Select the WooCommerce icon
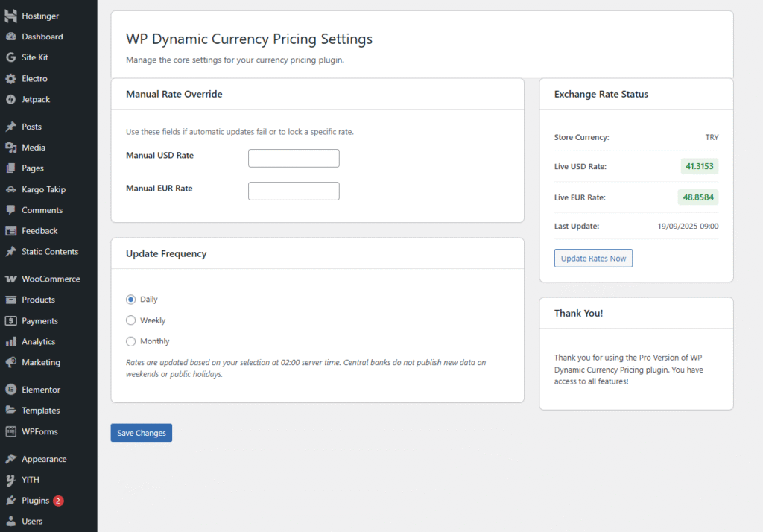Viewport: 763px width, 532px height. (10, 279)
